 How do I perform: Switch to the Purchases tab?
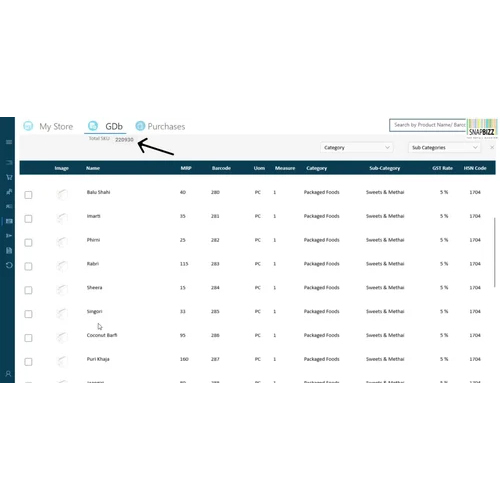(166, 126)
